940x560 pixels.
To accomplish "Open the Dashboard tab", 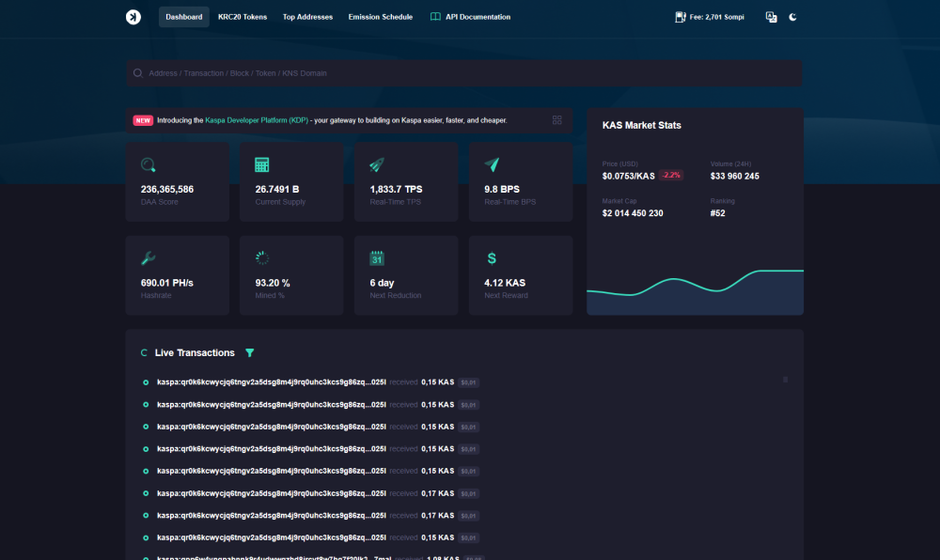I will pos(183,17).
